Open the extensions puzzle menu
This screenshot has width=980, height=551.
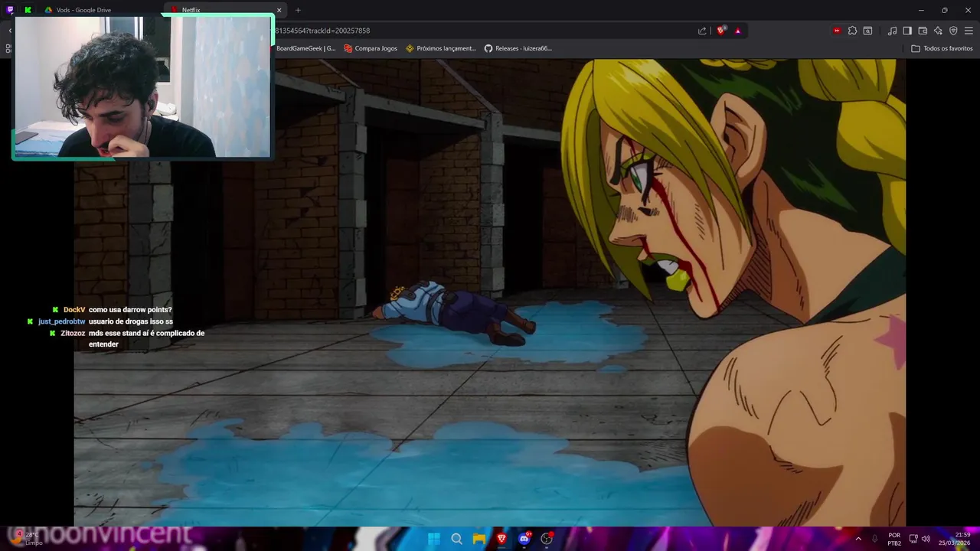click(852, 31)
